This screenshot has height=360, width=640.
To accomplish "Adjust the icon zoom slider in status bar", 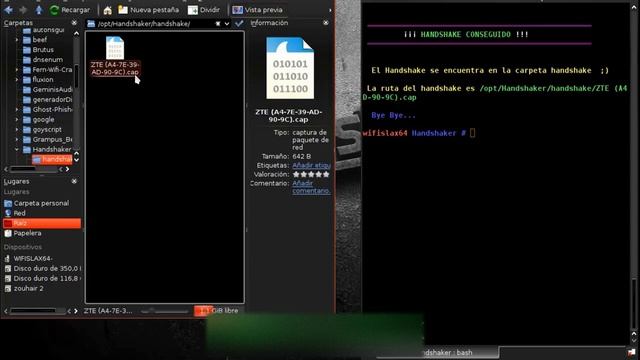I will 165,311.
